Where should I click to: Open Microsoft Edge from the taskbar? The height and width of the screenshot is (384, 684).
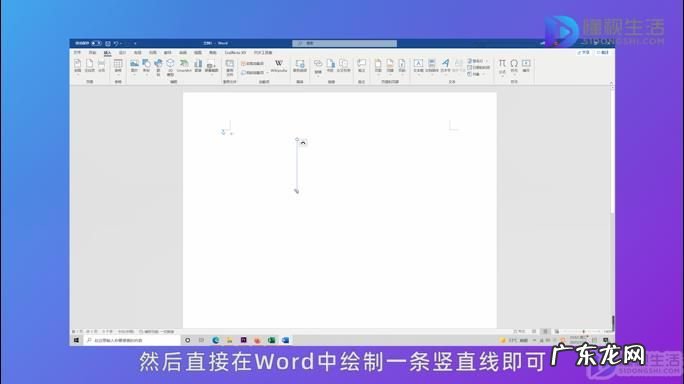pyautogui.click(x=215, y=340)
